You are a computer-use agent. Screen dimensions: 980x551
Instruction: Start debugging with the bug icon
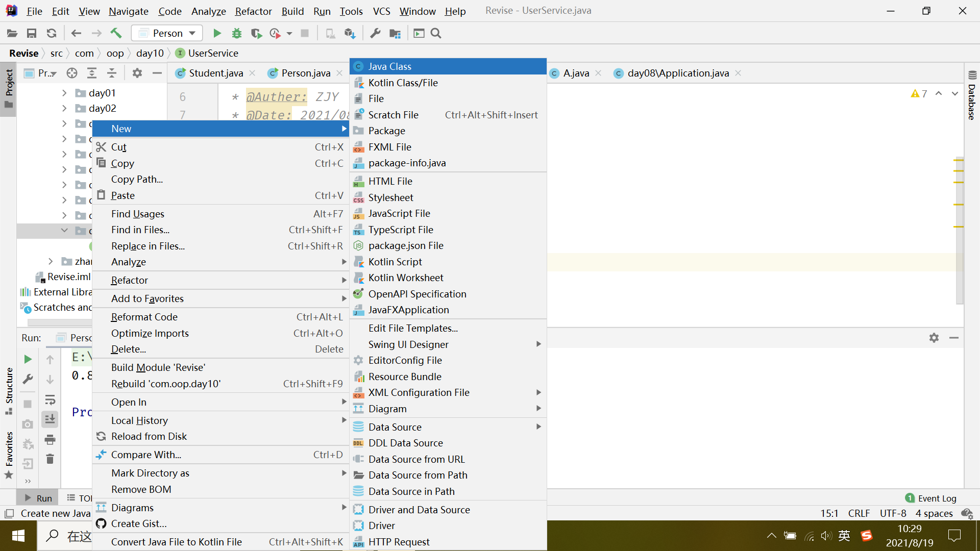click(237, 33)
